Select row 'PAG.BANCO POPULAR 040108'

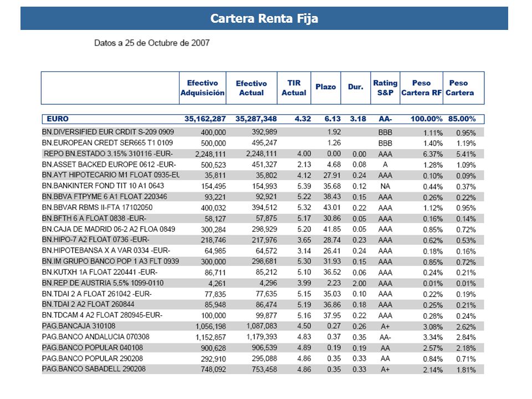263,348
